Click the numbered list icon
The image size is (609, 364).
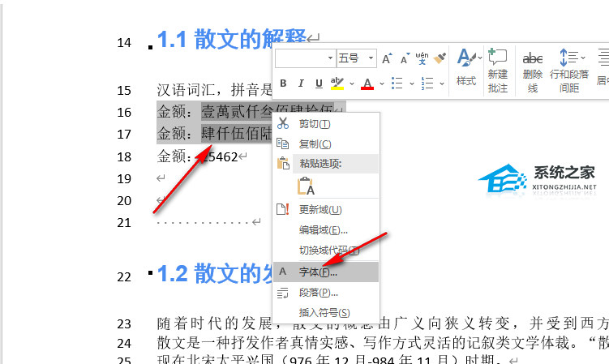click(427, 84)
